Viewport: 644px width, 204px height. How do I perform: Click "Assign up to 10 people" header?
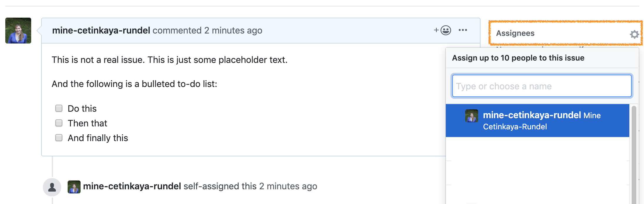pos(518,58)
